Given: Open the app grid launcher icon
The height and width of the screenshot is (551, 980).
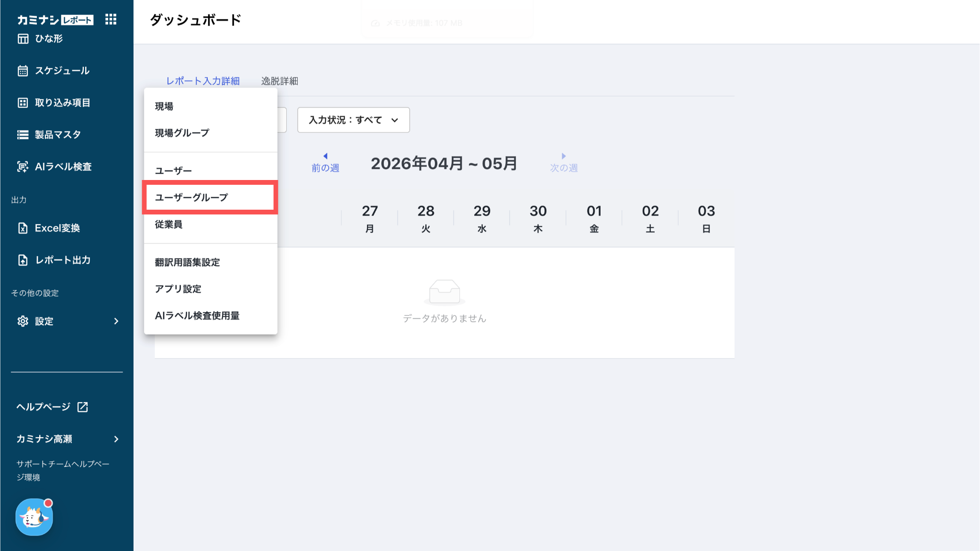Looking at the screenshot, I should [111, 19].
